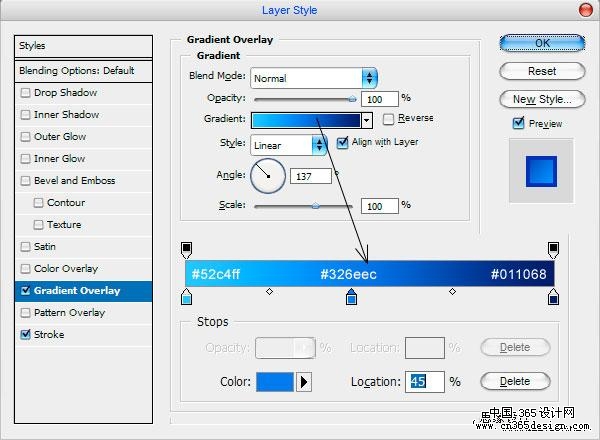Enable the Bevel and Emboss checkbox

coord(25,181)
